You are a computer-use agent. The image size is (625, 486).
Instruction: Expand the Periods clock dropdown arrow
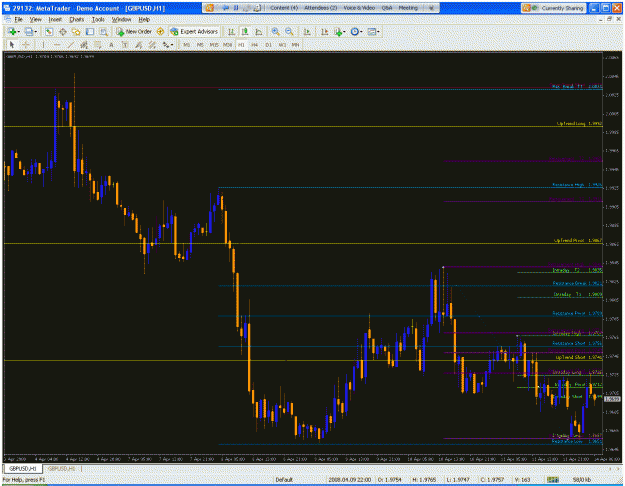coord(361,32)
